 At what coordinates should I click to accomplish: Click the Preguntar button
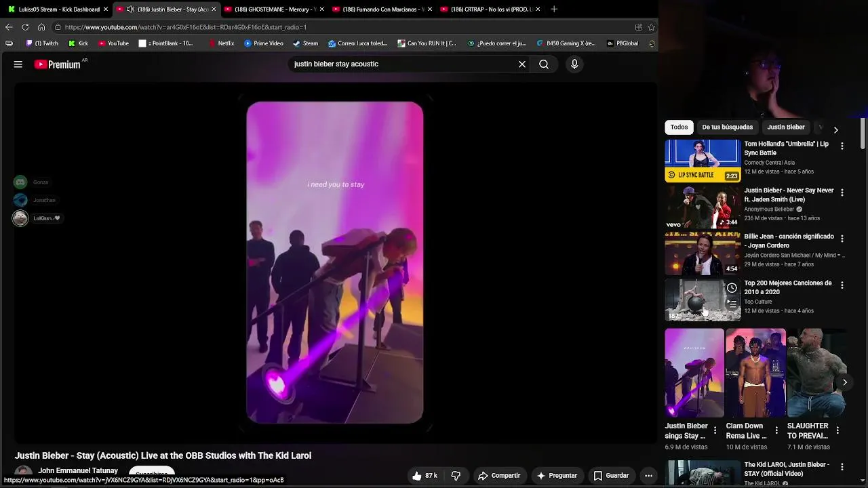[557, 476]
